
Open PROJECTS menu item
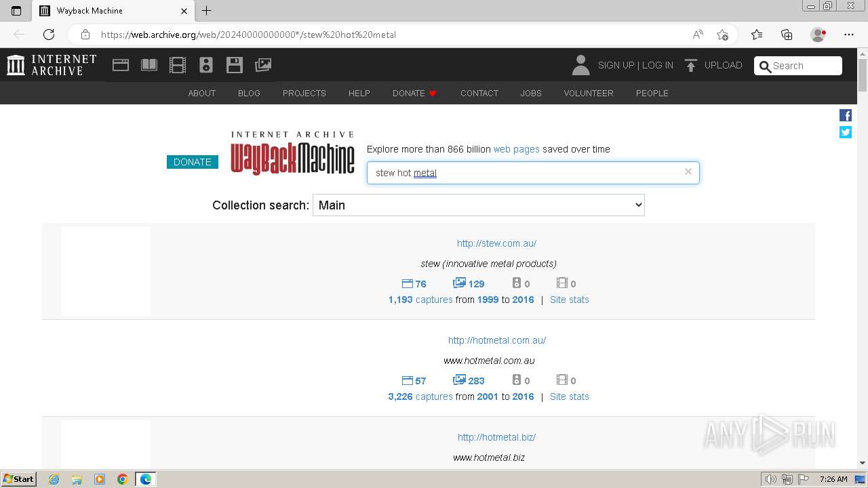[304, 94]
